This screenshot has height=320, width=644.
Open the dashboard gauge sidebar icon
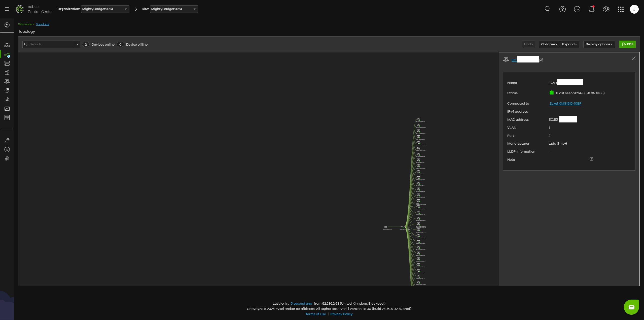(7, 45)
